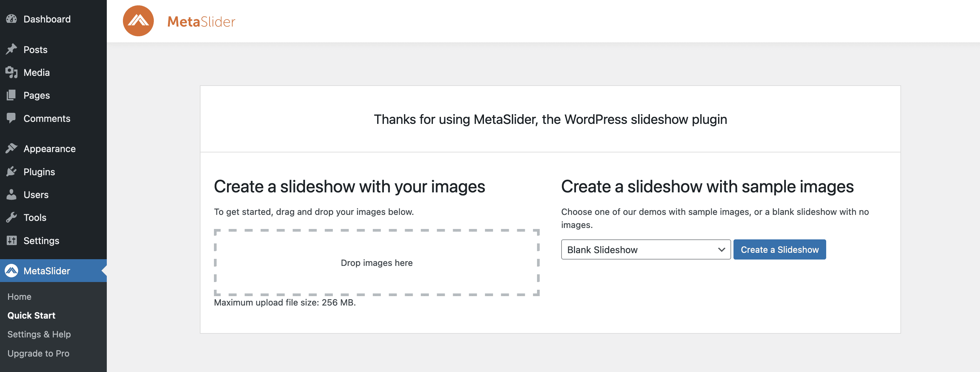The height and width of the screenshot is (372, 980).
Task: Select Quick Start submenu item
Action: 31,315
